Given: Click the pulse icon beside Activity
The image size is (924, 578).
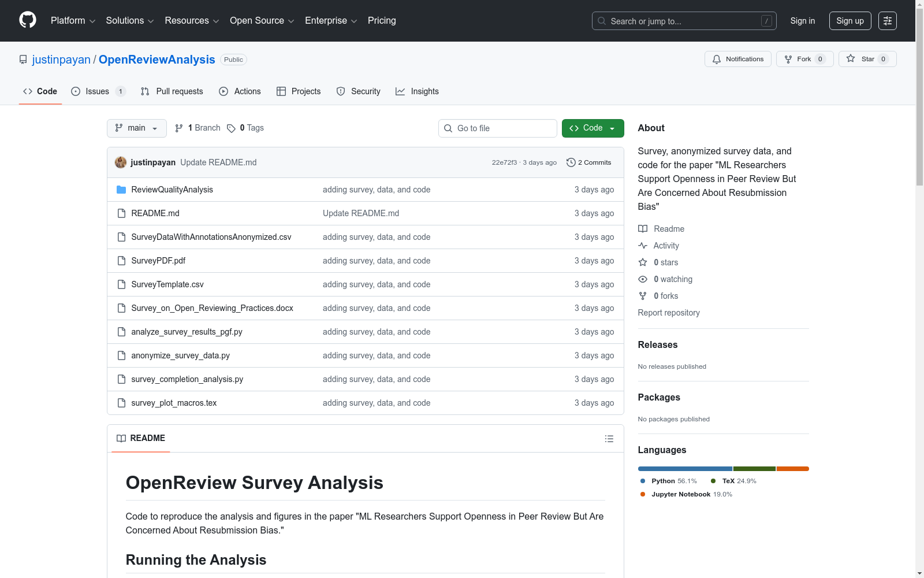Looking at the screenshot, I should pos(643,246).
